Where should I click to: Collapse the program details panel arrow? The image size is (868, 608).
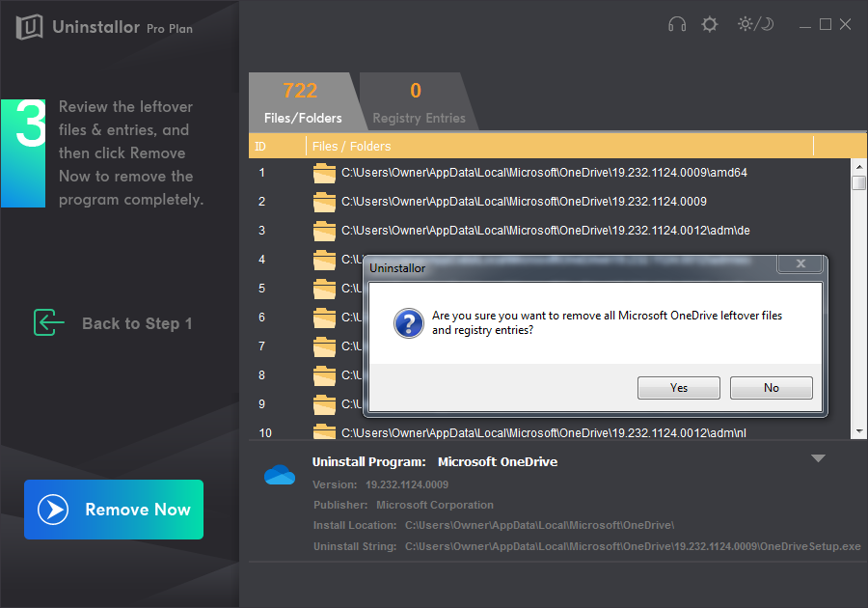(818, 458)
